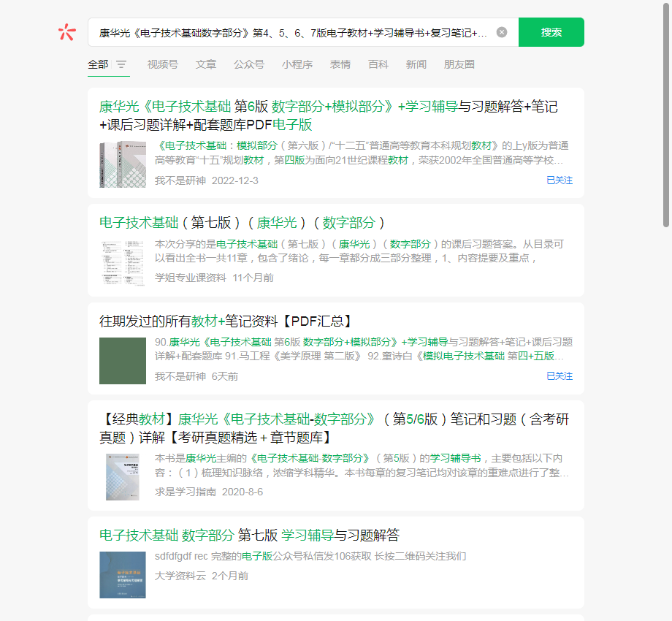Click the vertical scrollbar thumb

[x=666, y=114]
